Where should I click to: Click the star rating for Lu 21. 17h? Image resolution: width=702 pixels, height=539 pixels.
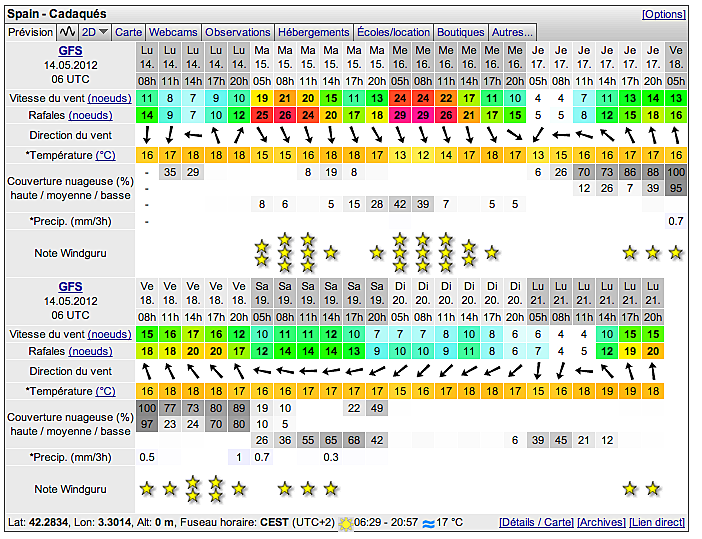tap(630, 489)
